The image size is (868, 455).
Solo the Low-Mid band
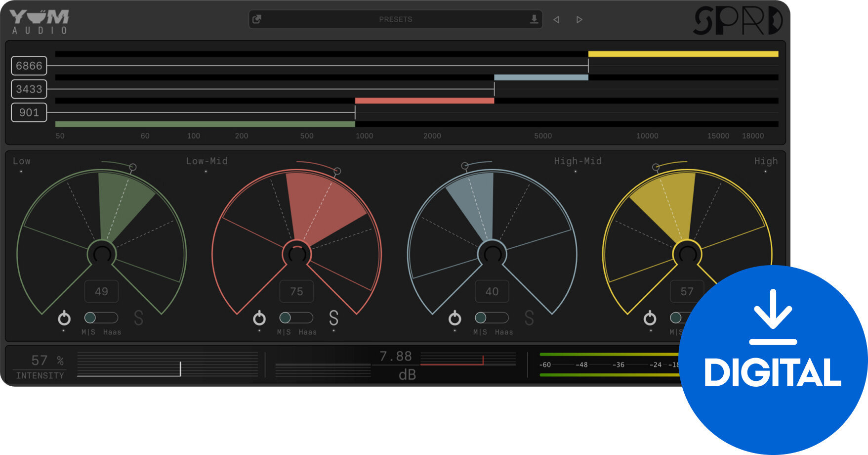pyautogui.click(x=334, y=319)
